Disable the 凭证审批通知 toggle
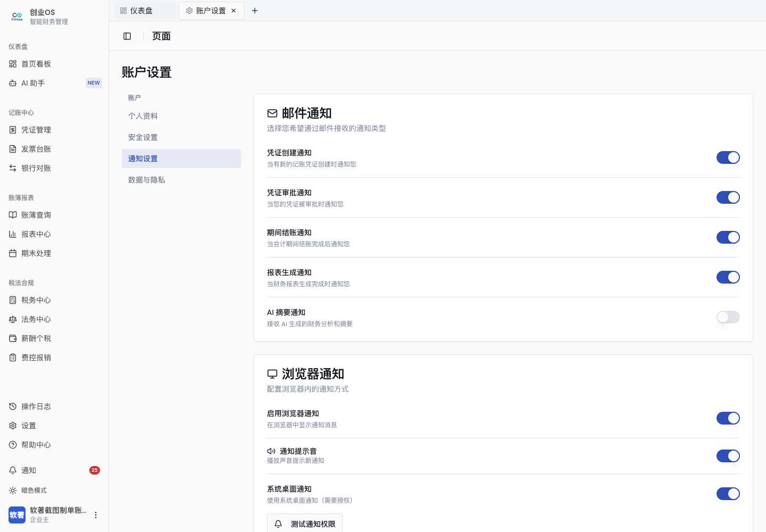This screenshot has height=532, width=766. click(728, 197)
